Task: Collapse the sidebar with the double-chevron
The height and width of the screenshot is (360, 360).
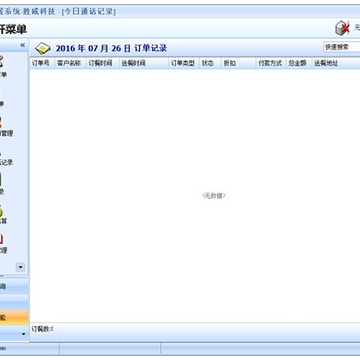Action: click(23, 45)
